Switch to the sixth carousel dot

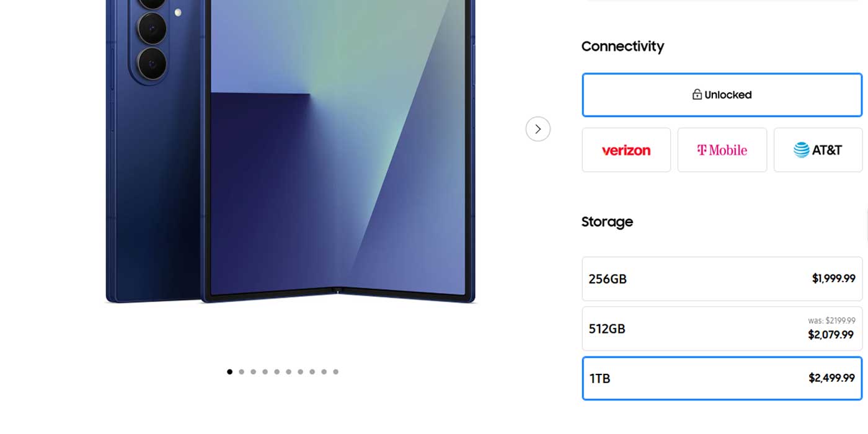coord(288,372)
